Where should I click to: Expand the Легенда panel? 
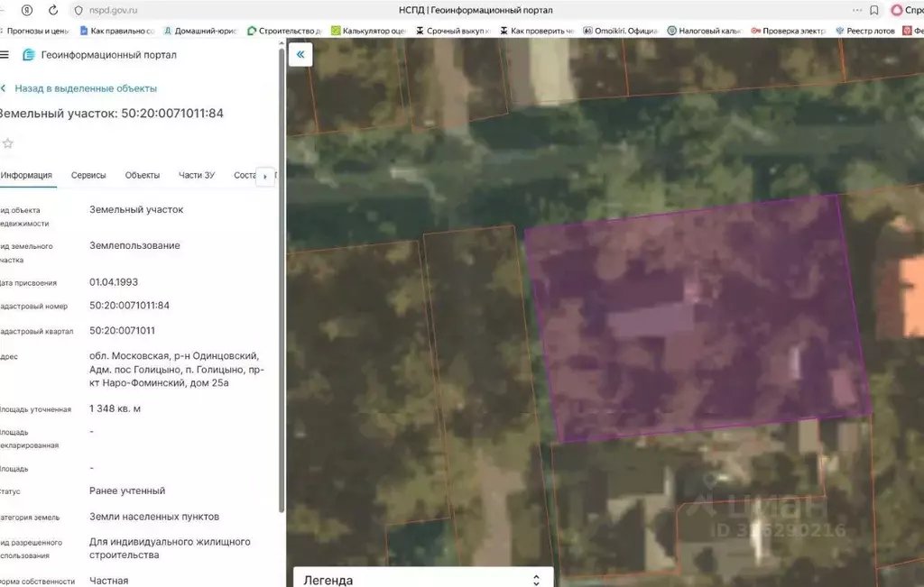[x=536, y=580]
